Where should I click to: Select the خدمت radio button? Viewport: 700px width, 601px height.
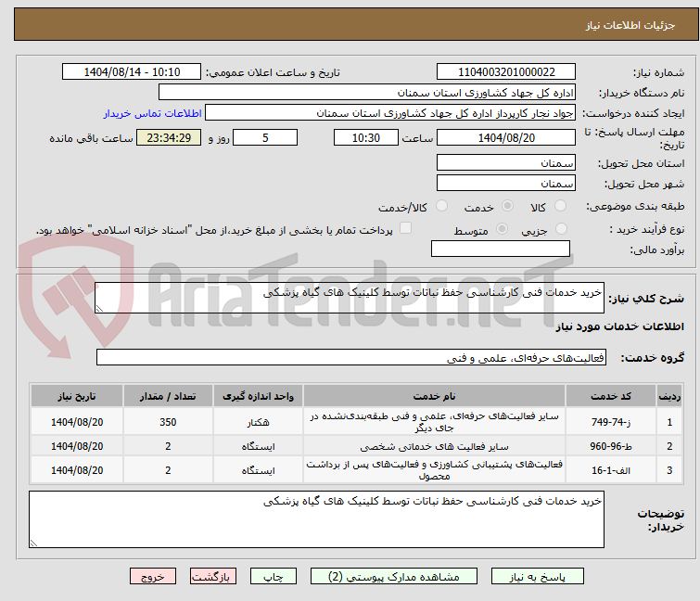coord(507,206)
